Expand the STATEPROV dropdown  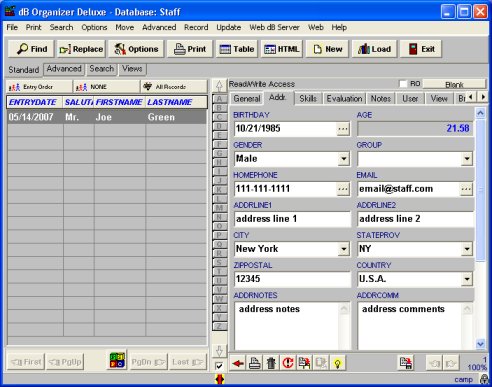pos(467,249)
